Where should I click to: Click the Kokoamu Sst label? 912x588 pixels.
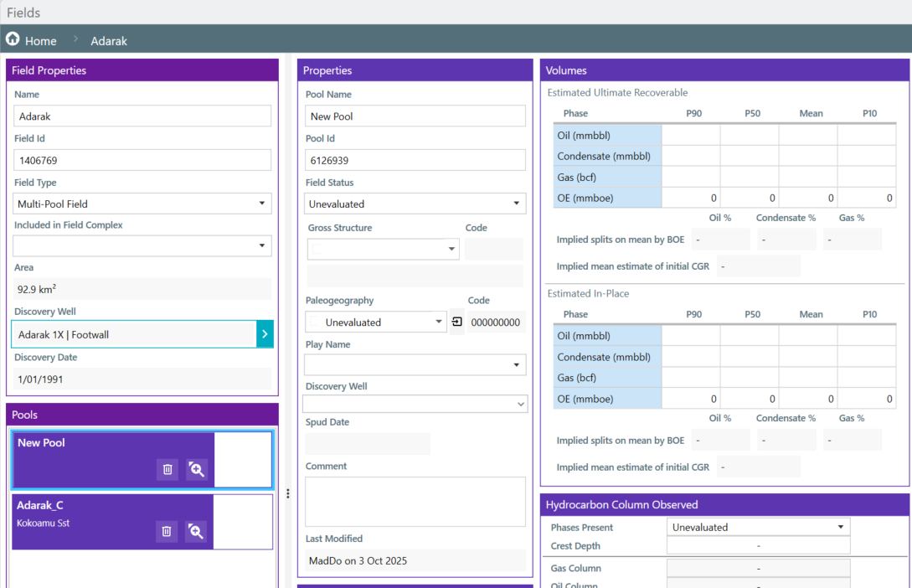click(x=43, y=523)
